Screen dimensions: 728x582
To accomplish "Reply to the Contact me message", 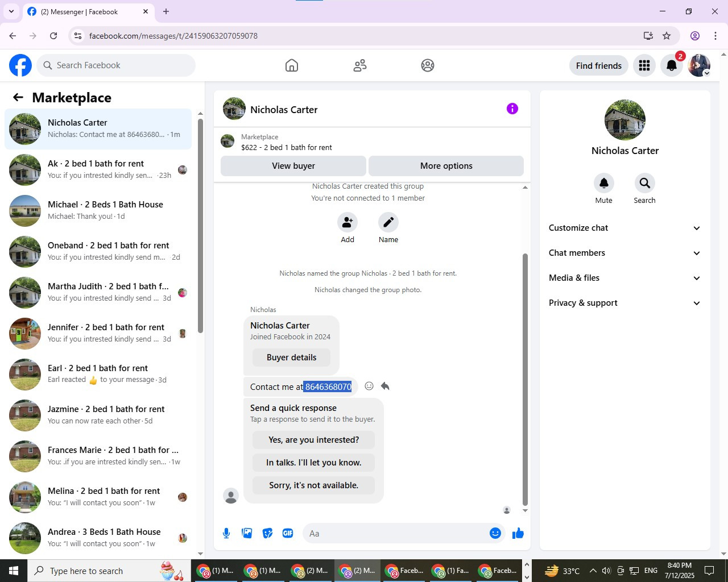I will (x=385, y=386).
